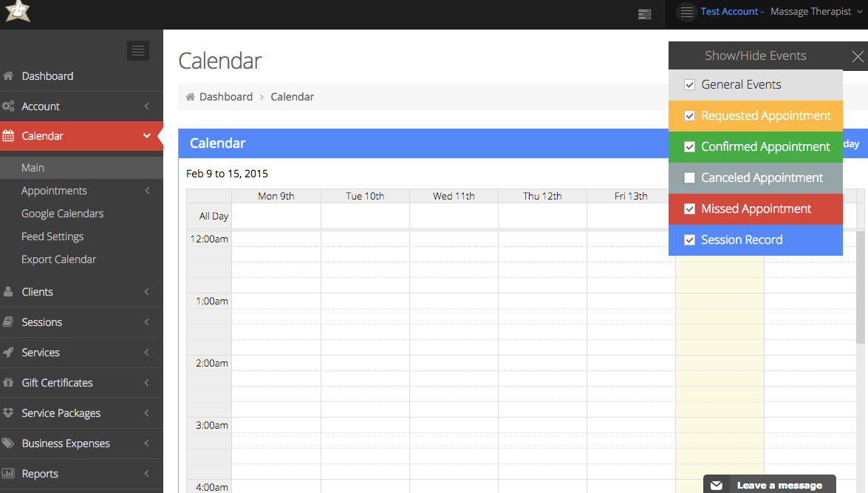Click the calendar vertical scrollbar

861,296
